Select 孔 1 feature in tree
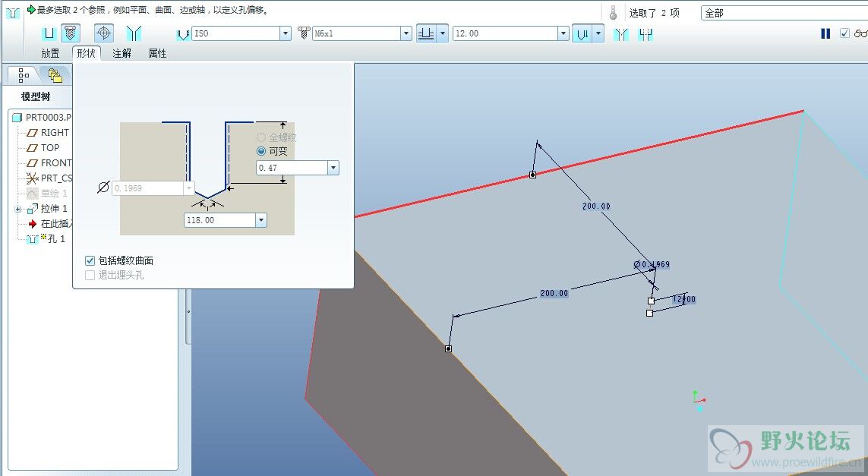 [x=46, y=238]
